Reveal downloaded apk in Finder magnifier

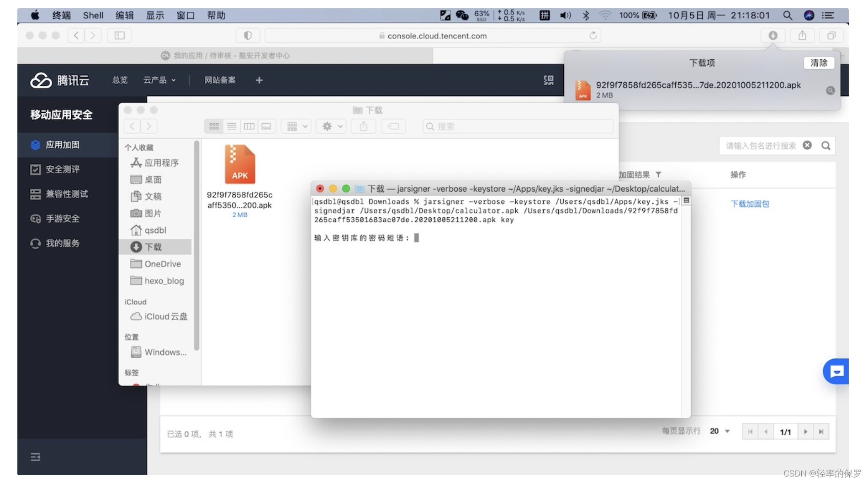(831, 90)
